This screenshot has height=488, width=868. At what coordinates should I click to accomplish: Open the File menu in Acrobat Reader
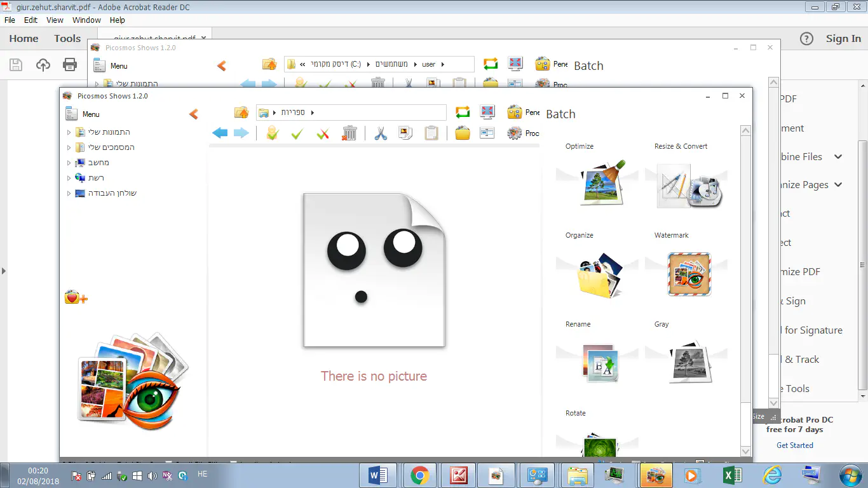[10, 20]
